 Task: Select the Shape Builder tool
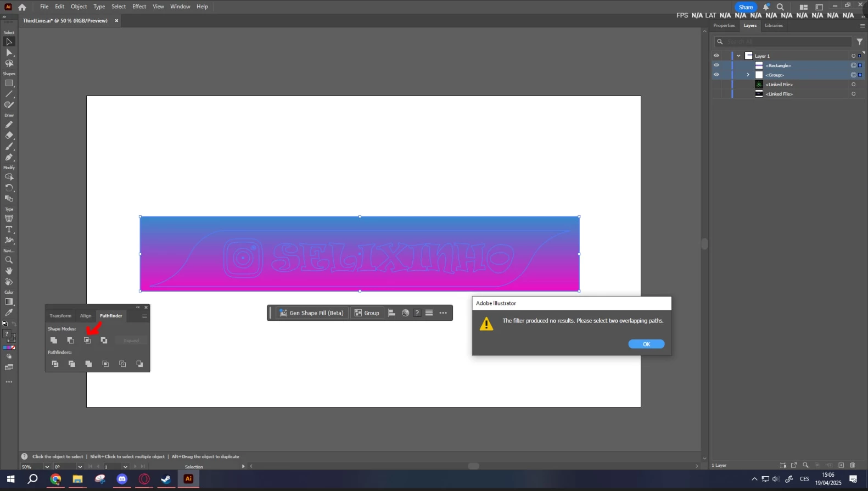pos(9,177)
